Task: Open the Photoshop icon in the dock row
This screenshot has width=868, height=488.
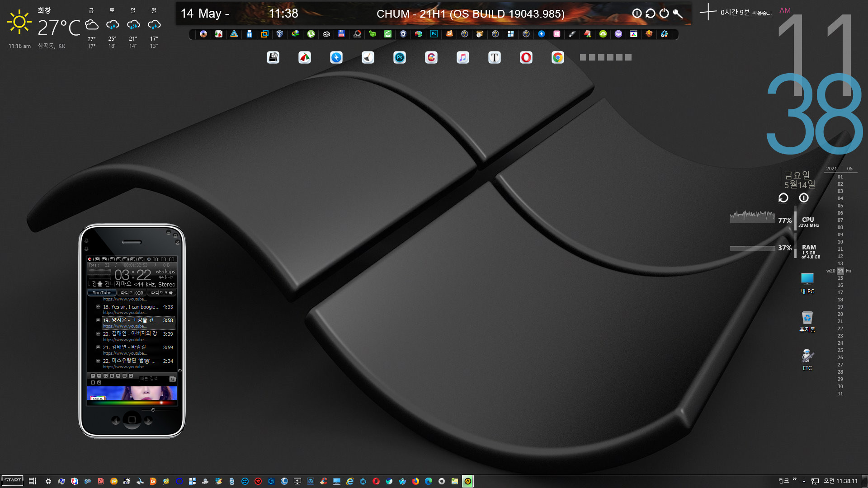Action: [400, 57]
